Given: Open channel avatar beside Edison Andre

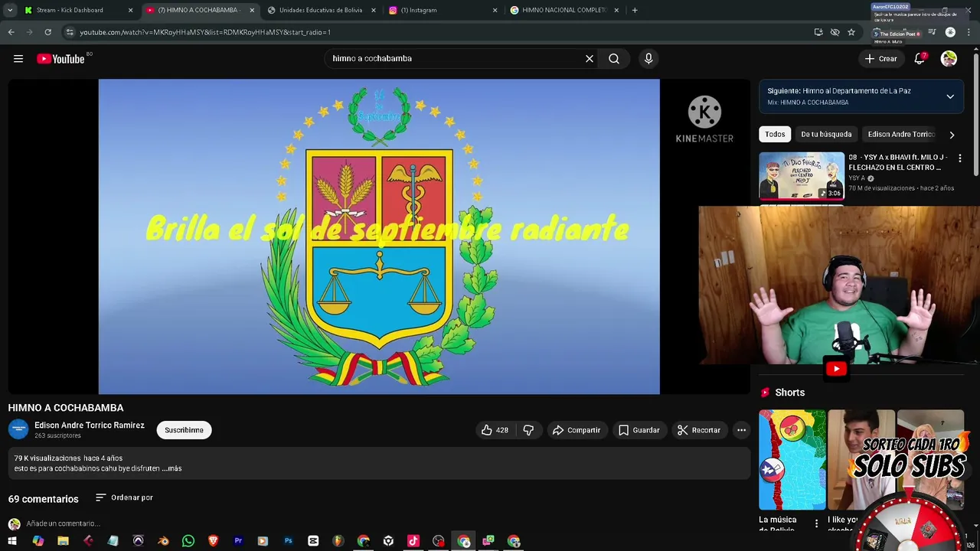Looking at the screenshot, I should pos(18,430).
